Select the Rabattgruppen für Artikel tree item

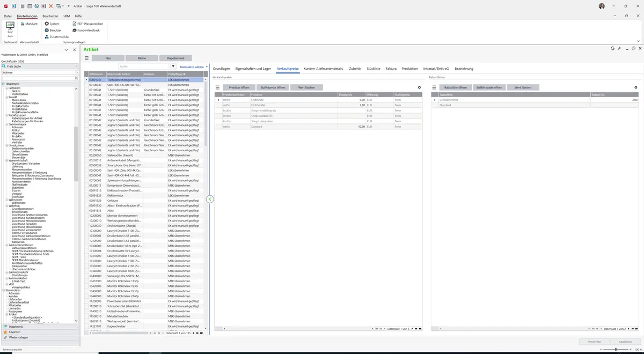[27, 118]
